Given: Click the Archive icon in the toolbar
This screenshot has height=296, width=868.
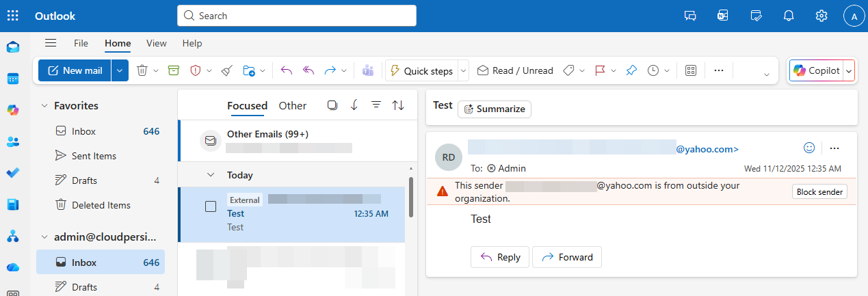Looking at the screenshot, I should 174,70.
